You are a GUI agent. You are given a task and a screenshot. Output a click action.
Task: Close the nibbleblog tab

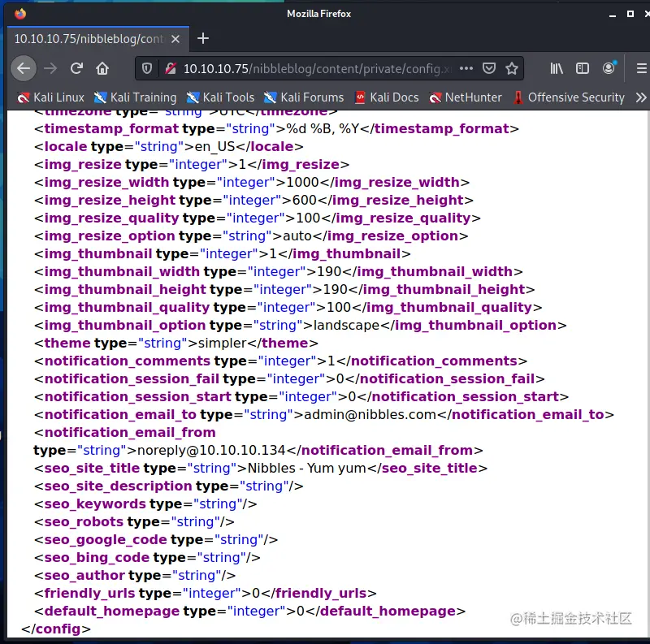tap(175, 39)
